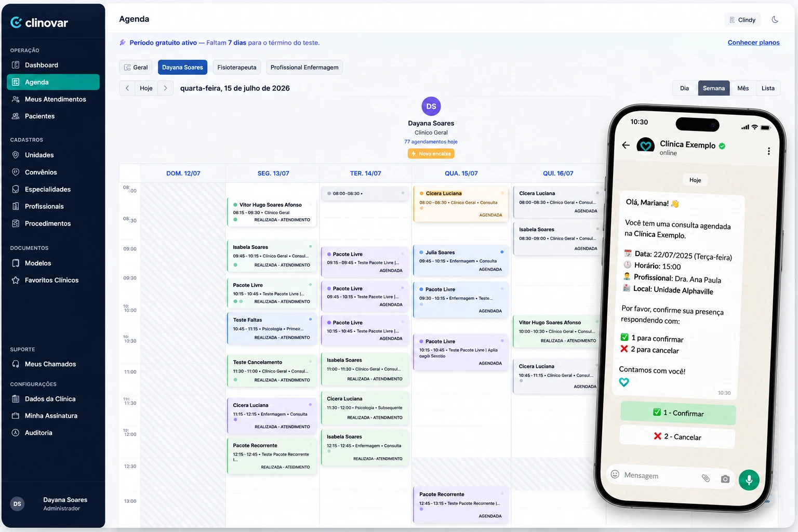Click the Hoje button
798x532 pixels.
click(x=147, y=88)
